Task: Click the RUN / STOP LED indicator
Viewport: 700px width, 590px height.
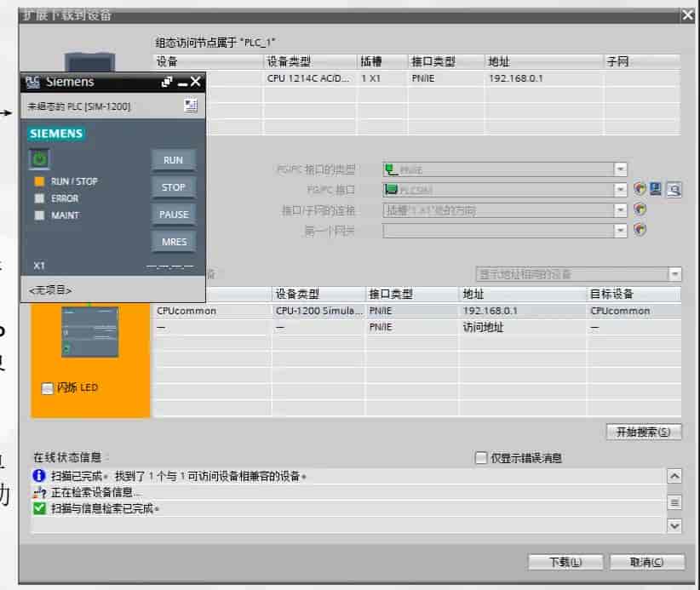Action: [39, 181]
